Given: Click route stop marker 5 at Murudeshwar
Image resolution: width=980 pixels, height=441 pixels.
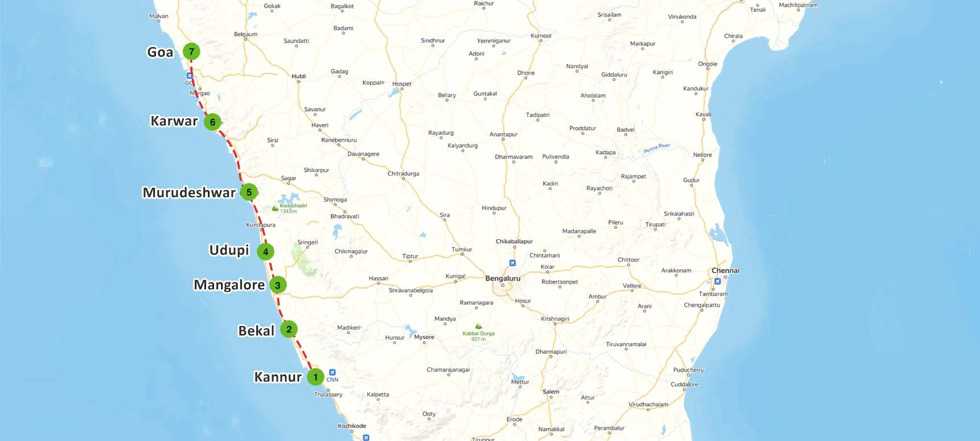Looking at the screenshot, I should pyautogui.click(x=249, y=192).
